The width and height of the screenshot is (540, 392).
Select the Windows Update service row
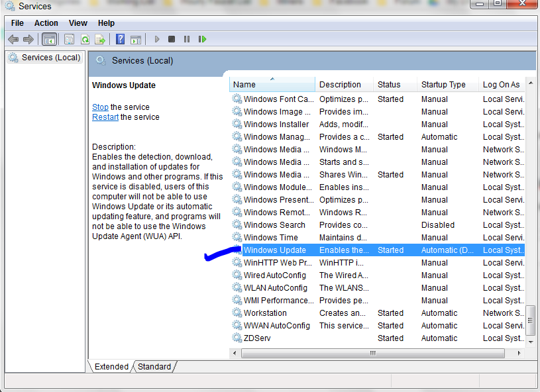point(377,250)
